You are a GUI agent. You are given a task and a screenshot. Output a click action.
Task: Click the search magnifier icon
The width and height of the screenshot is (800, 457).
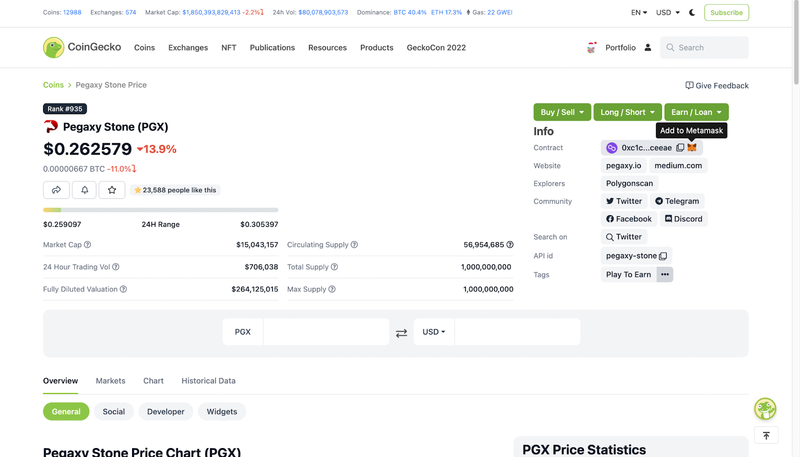(x=670, y=47)
